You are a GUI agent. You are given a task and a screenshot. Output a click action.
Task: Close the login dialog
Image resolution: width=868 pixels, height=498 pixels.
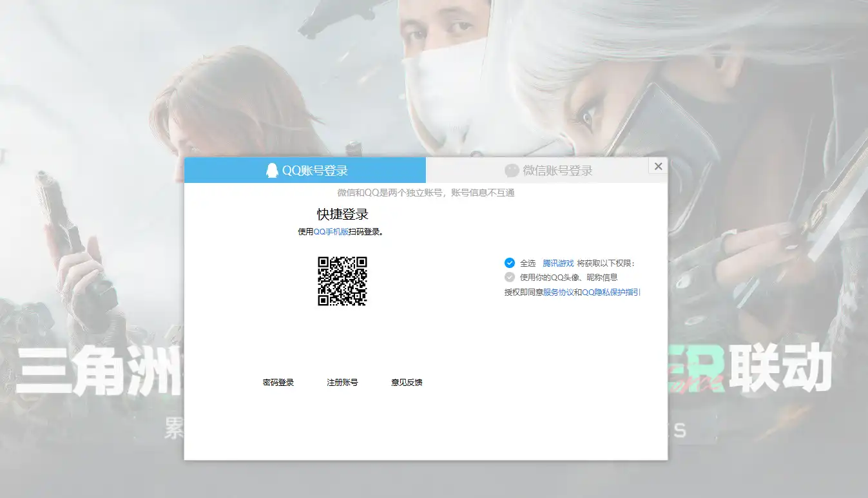point(658,166)
